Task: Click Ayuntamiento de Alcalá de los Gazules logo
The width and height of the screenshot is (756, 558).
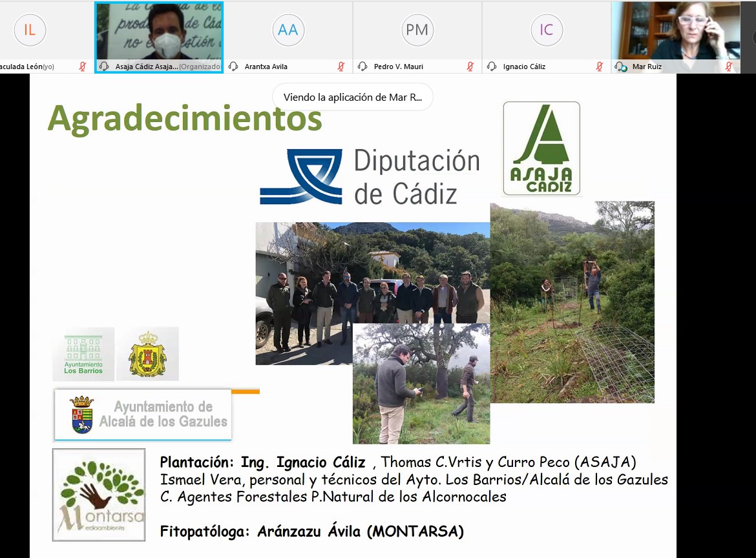Action: [143, 415]
